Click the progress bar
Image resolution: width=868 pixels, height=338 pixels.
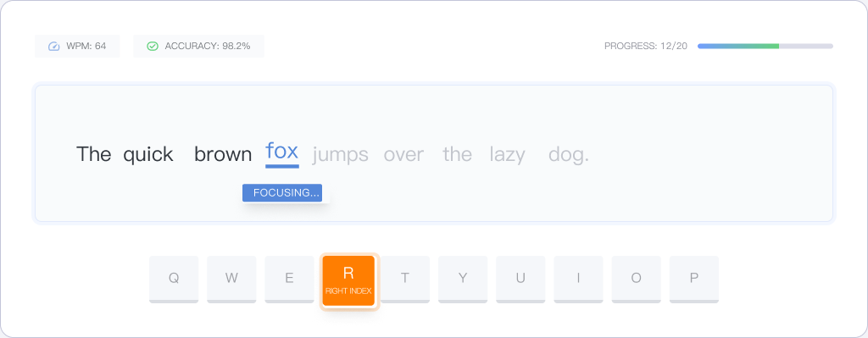pos(765,47)
